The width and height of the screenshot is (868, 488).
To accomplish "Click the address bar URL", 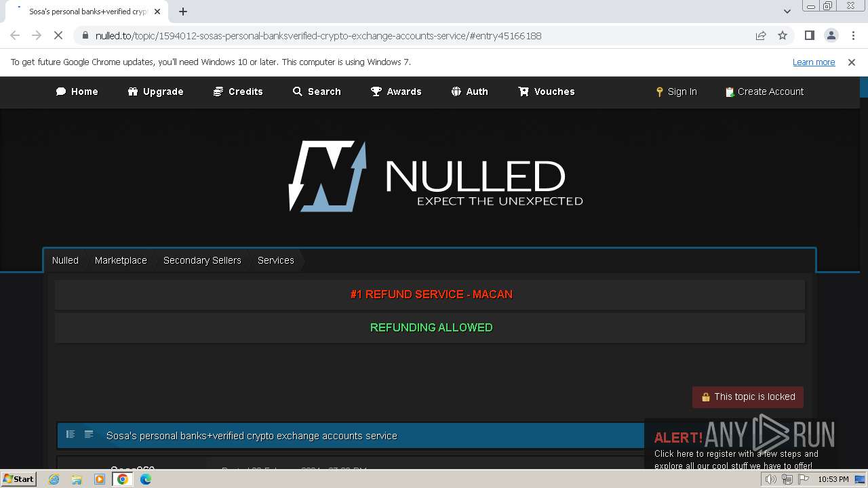I will coord(318,36).
